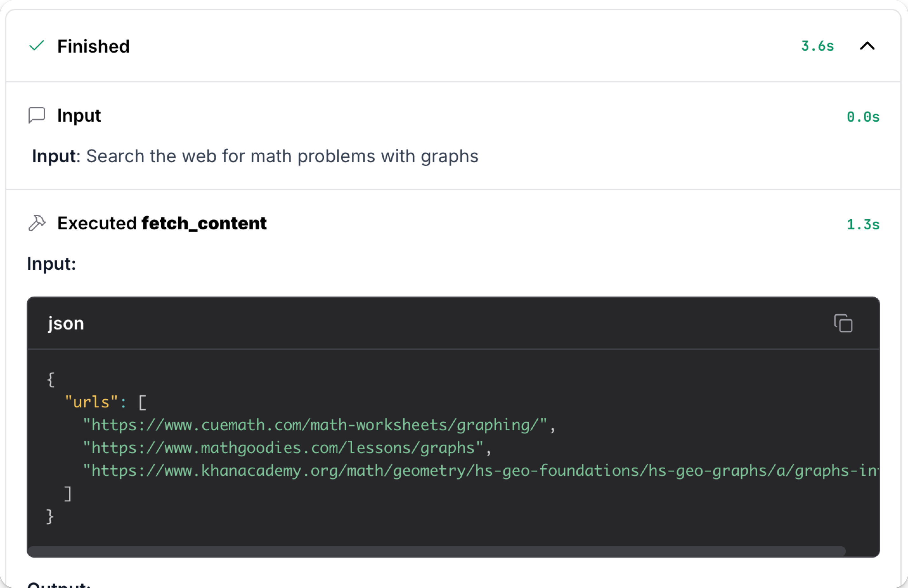Open the mathgoodies.com lessons graphs URL

283,448
